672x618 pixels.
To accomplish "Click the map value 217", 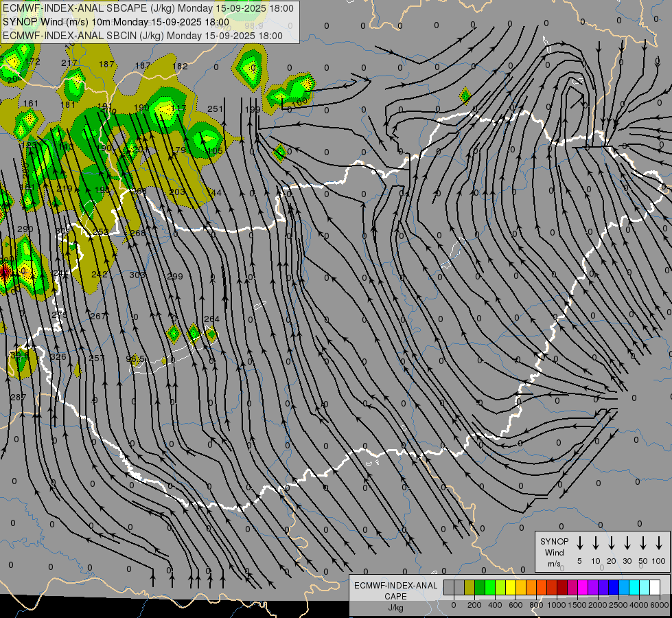I will 69,62.
